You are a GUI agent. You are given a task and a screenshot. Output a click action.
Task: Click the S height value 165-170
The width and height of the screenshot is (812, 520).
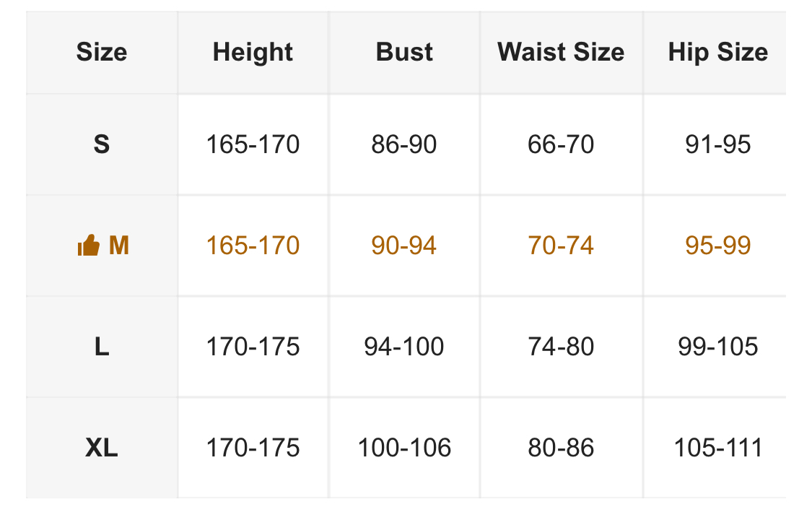coord(253,144)
